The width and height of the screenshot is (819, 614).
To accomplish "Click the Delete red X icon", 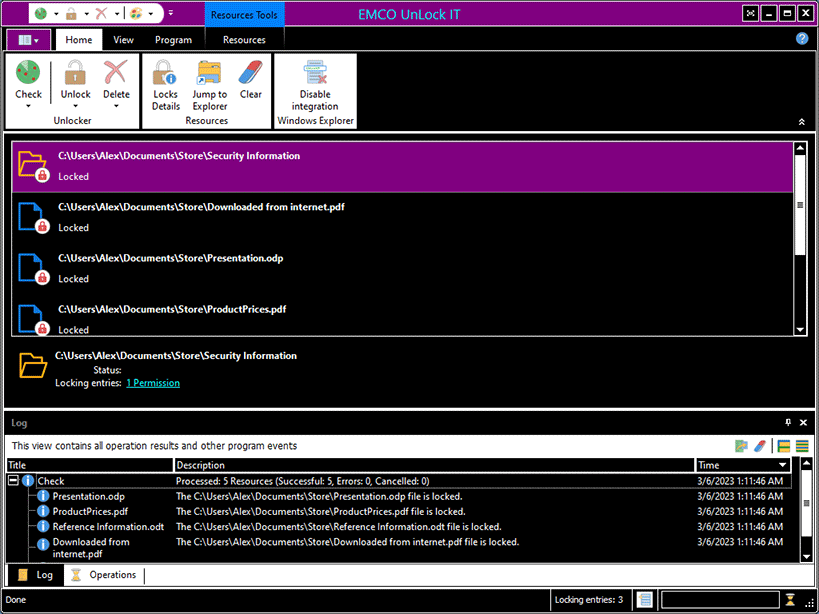I will (116, 75).
